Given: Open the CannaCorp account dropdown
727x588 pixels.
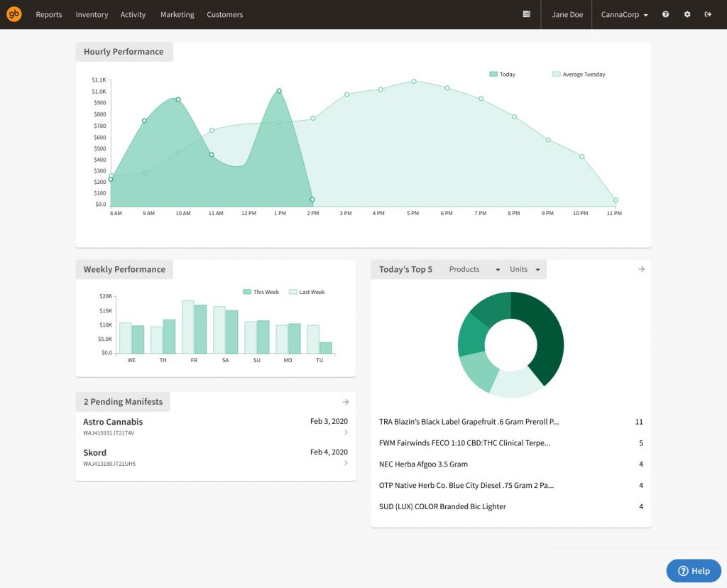Looking at the screenshot, I should (624, 14).
